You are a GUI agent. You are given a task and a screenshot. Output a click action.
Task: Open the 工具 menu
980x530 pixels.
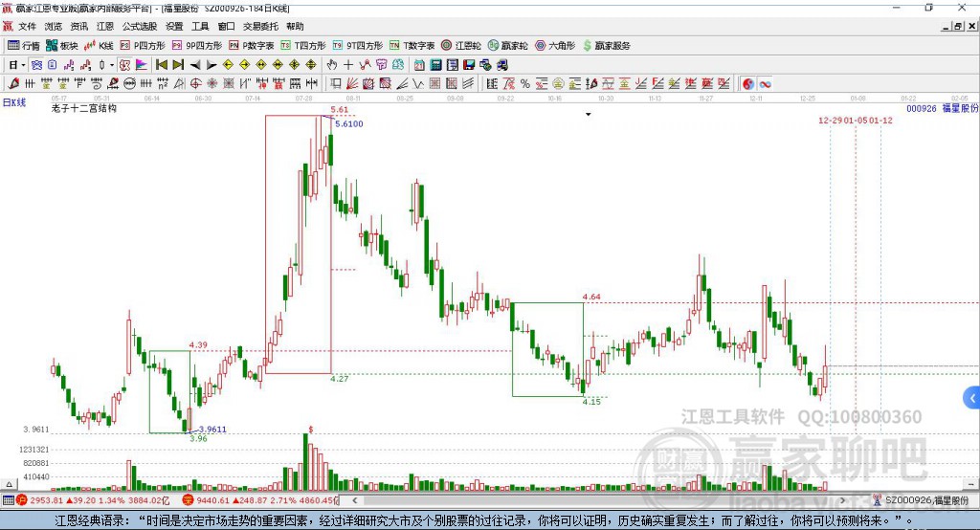click(x=200, y=26)
